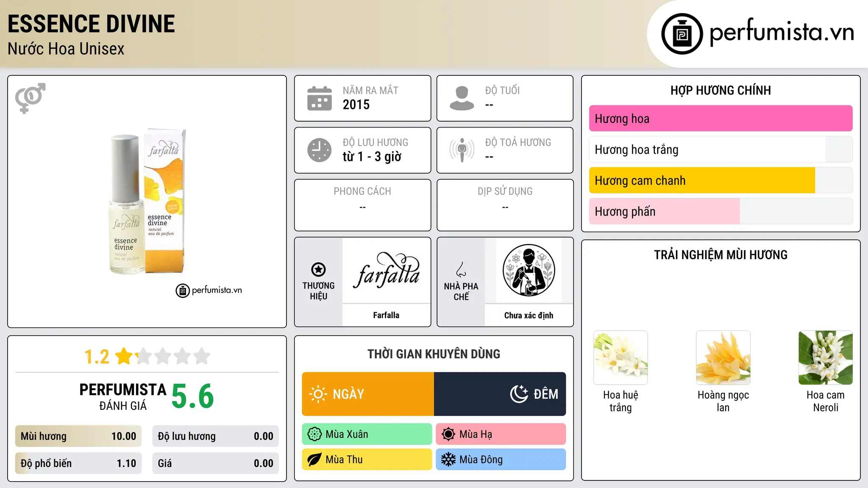Click the 1.2 star rating number
Viewport: 868px width, 488px height.
coord(97,357)
